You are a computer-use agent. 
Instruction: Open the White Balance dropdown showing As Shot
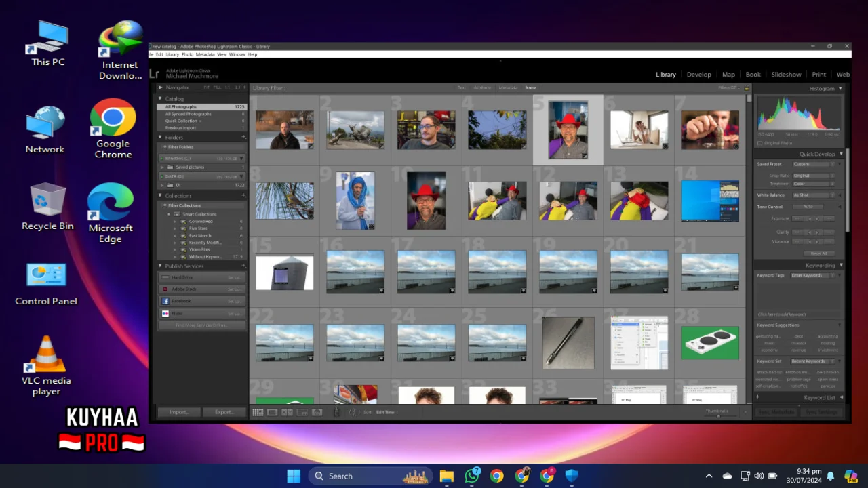click(x=813, y=195)
